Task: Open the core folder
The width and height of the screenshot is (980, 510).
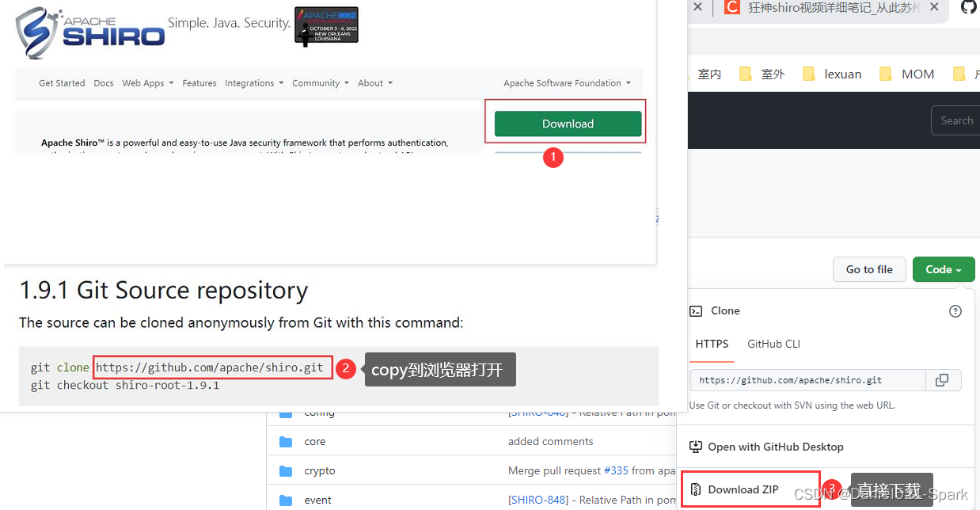Action: coord(315,441)
